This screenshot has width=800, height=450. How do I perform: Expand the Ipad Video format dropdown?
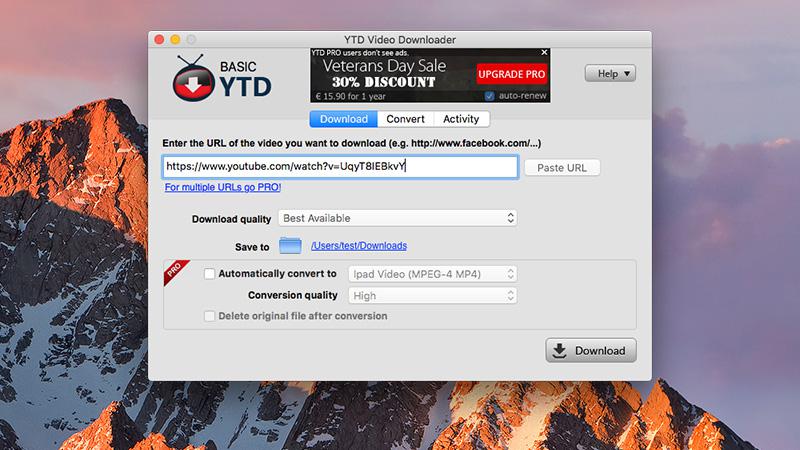point(433,274)
